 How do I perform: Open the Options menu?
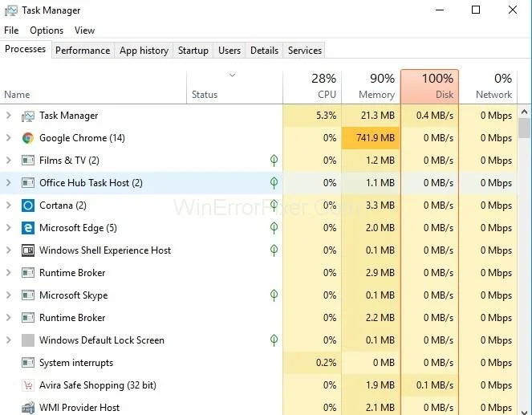click(x=47, y=31)
